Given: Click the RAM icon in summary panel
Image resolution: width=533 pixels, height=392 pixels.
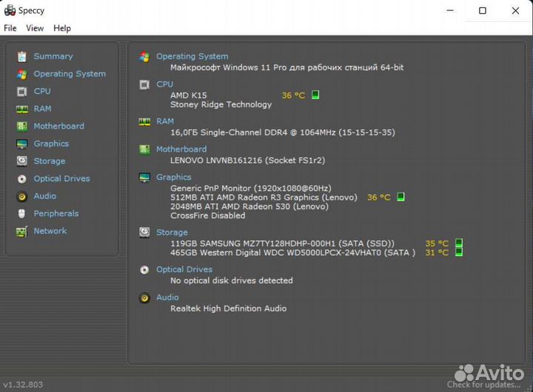Looking at the screenshot, I should tap(144, 121).
